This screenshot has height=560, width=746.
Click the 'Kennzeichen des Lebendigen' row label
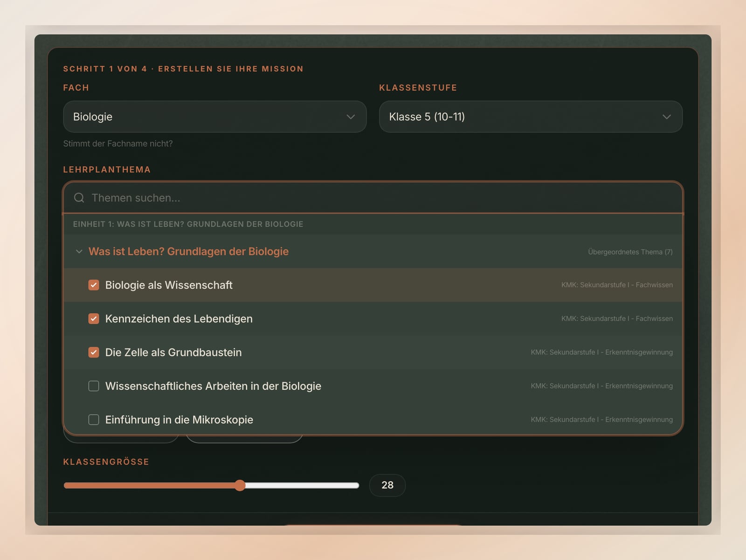coord(179,318)
